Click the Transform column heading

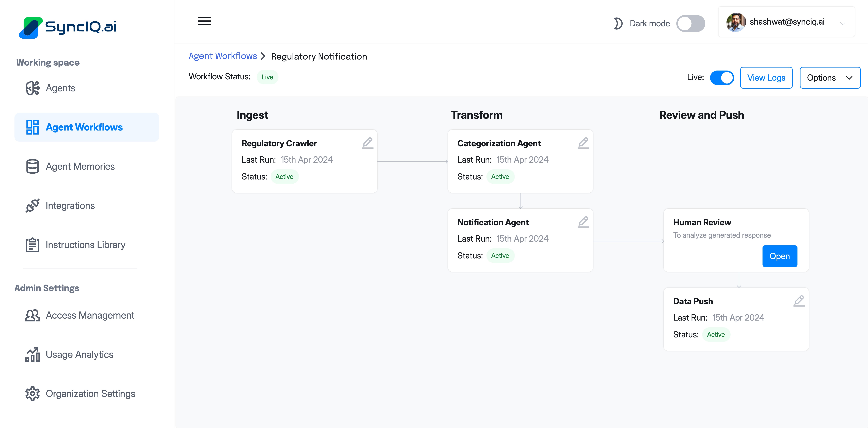point(476,115)
